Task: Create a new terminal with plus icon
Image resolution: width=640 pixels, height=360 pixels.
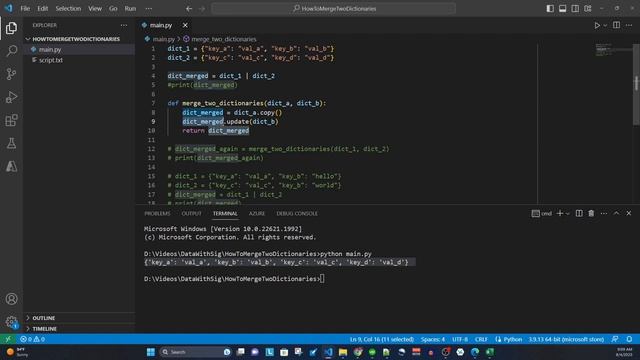Action: pyautogui.click(x=560, y=213)
